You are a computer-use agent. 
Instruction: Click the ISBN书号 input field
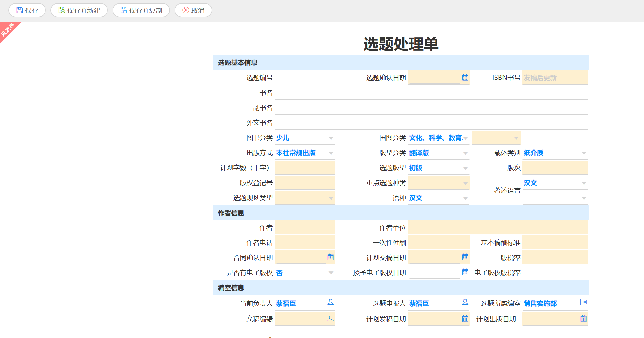[555, 77]
